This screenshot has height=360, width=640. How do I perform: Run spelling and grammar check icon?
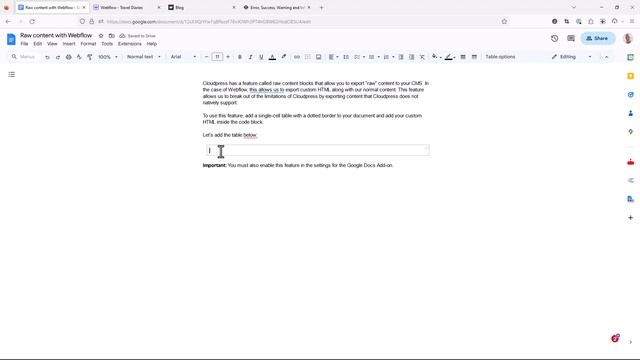coord(79,57)
